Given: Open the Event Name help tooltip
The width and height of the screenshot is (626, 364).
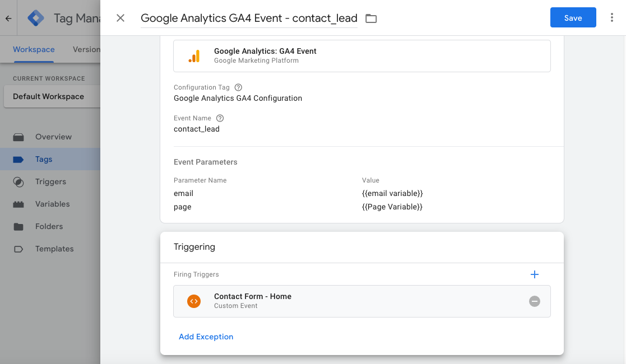Looking at the screenshot, I should pyautogui.click(x=219, y=118).
